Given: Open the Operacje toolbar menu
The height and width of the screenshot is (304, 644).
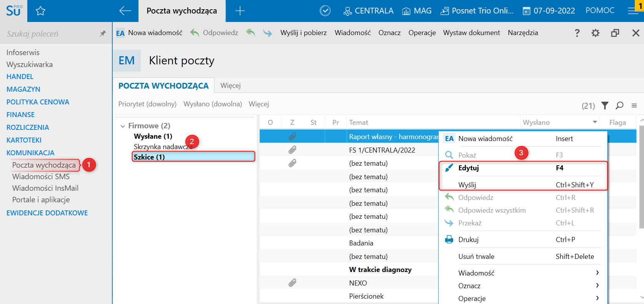Looking at the screenshot, I should [x=422, y=33].
